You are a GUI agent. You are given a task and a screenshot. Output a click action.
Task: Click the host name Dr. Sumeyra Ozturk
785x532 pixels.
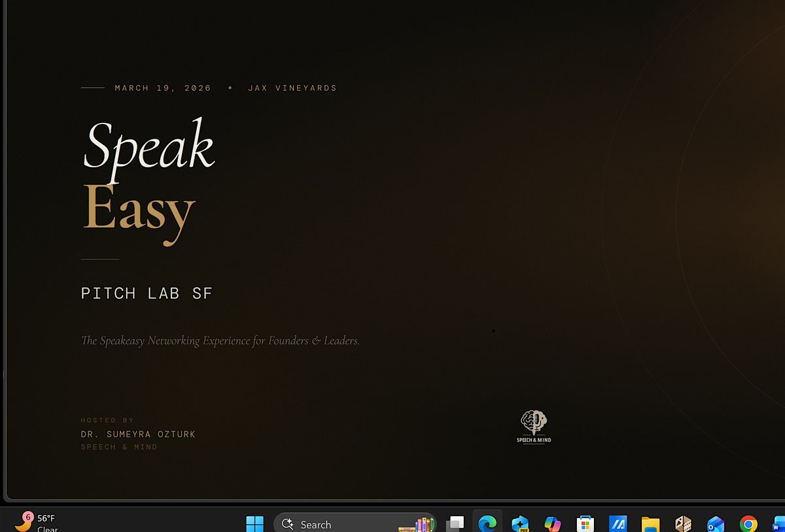[138, 434]
